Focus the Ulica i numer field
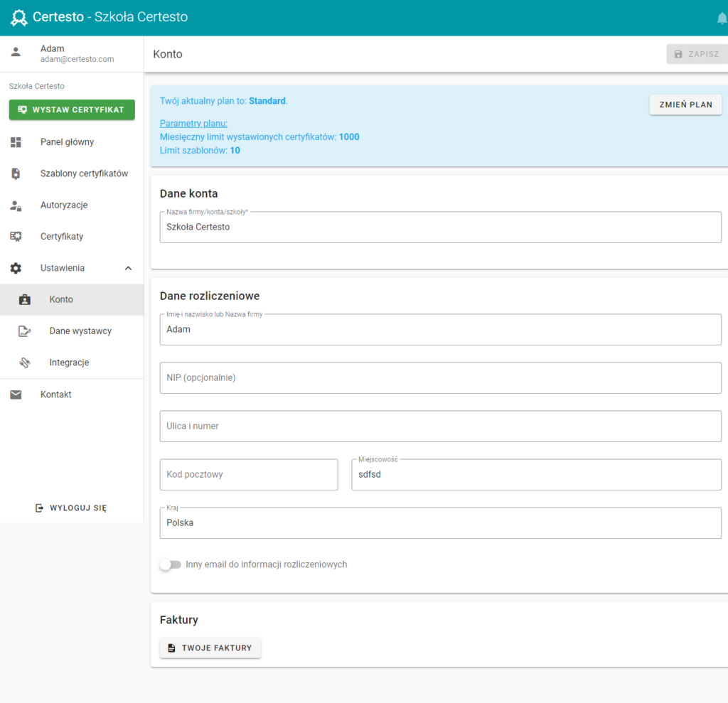Image resolution: width=728 pixels, height=703 pixels. 440,426
